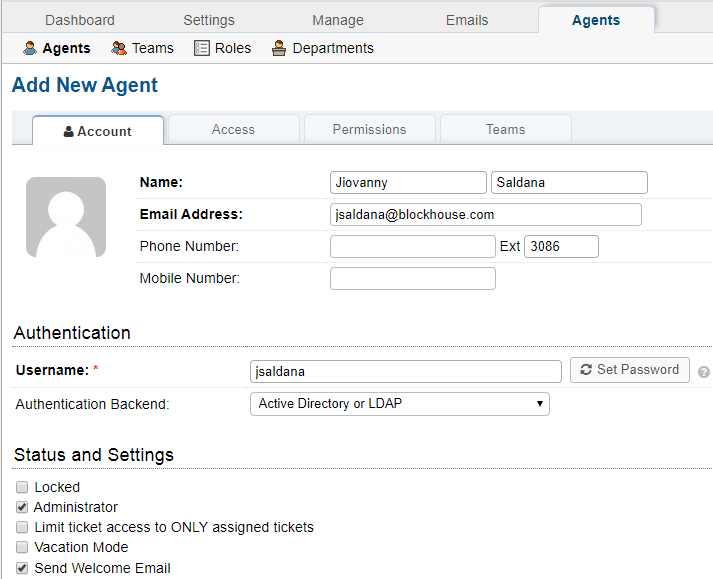
Task: Focus the Mobile Number field
Action: pos(412,278)
